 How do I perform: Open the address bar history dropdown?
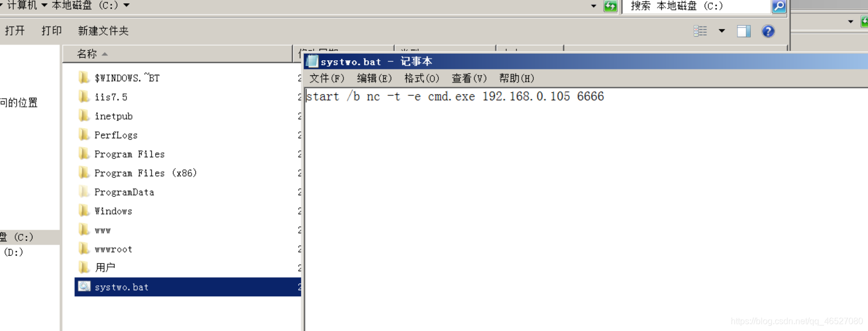point(593,6)
